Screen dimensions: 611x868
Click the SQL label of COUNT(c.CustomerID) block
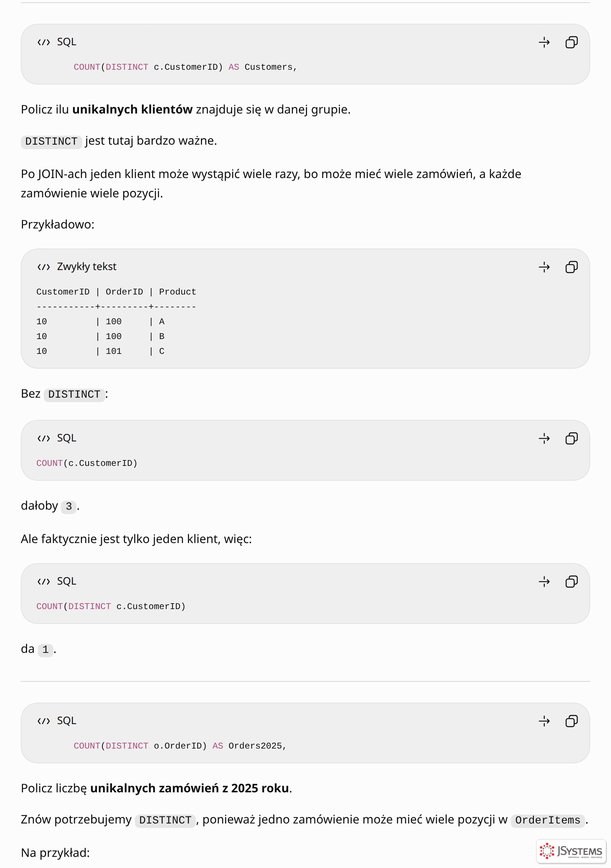(x=66, y=438)
